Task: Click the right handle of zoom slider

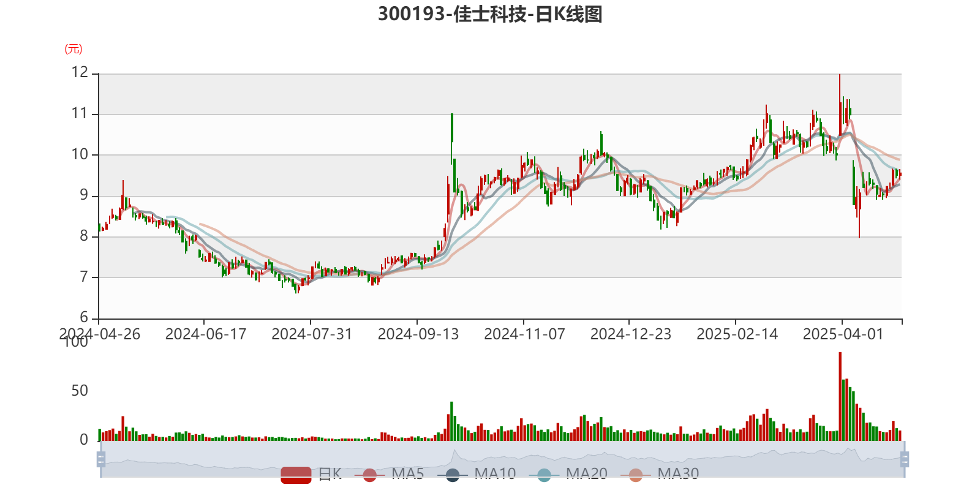Action: [906, 459]
